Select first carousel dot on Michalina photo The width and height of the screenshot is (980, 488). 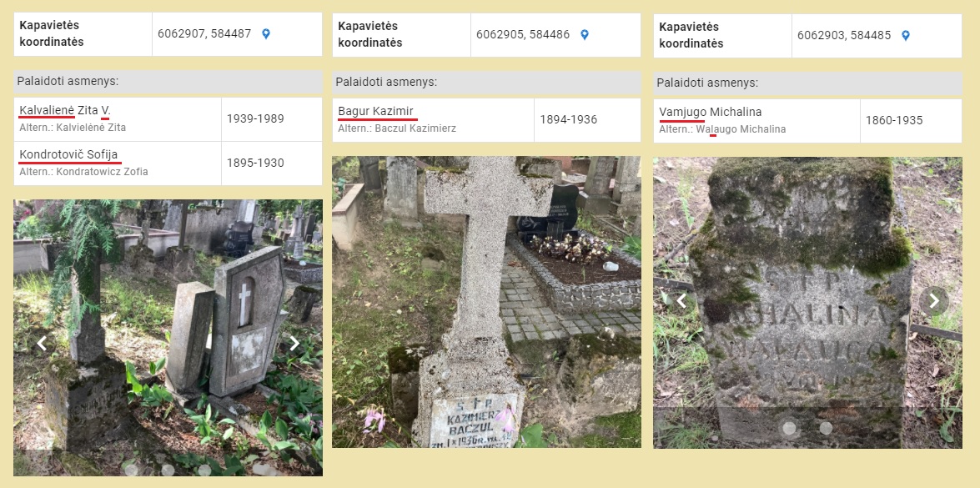(x=789, y=428)
